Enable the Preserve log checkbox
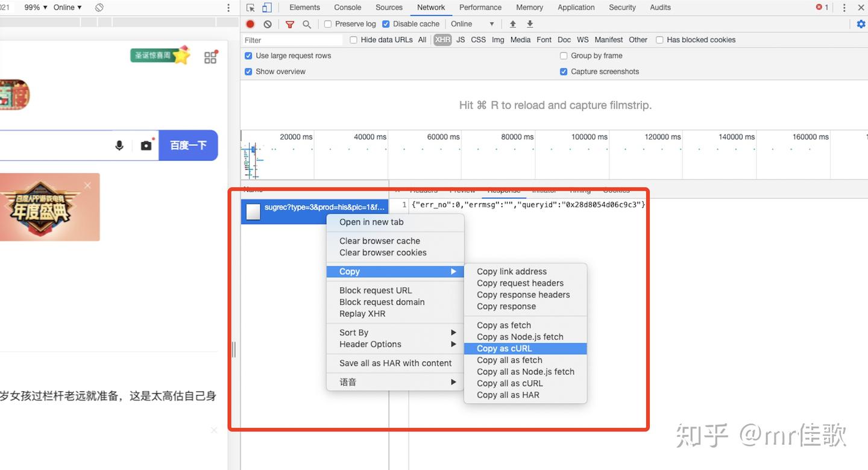 (x=328, y=24)
